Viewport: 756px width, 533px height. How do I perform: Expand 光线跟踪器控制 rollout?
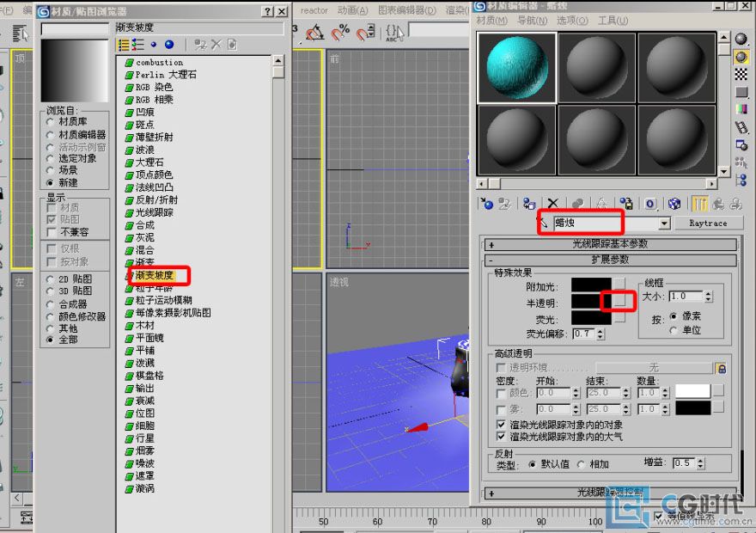pyautogui.click(x=611, y=493)
